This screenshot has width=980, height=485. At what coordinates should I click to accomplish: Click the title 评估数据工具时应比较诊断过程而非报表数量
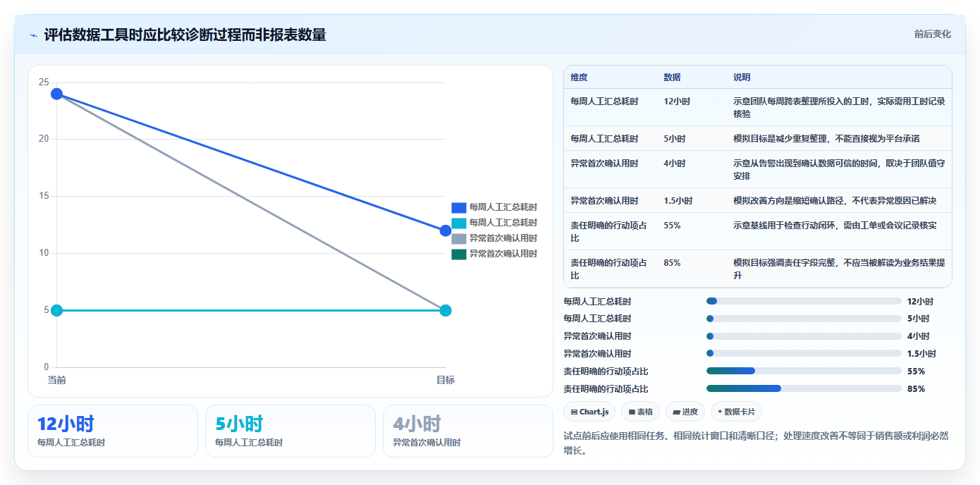click(x=185, y=35)
